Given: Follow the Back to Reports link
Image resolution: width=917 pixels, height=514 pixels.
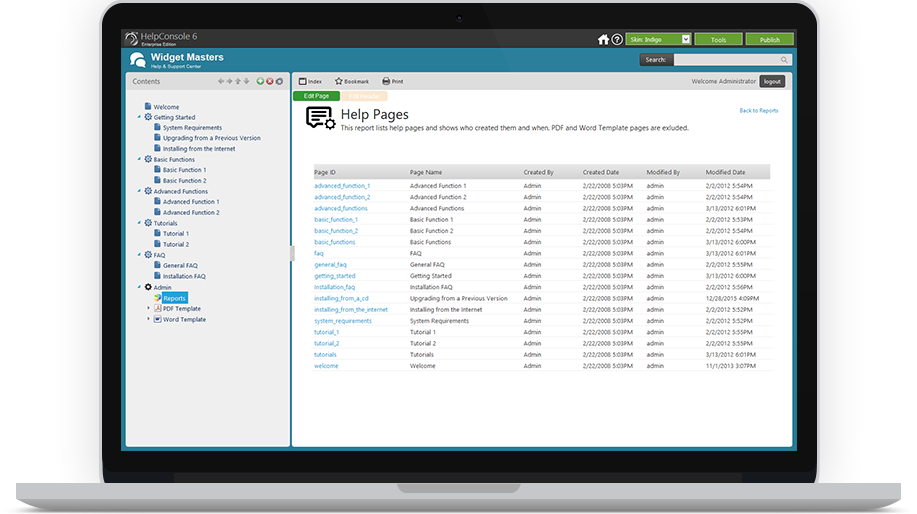Looking at the screenshot, I should pyautogui.click(x=759, y=111).
